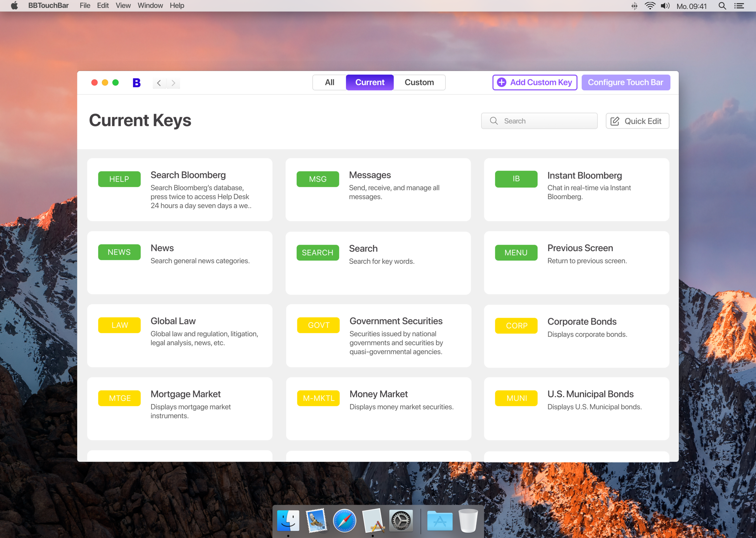
Task: Select the yellow M-MKTL key badge
Action: pyautogui.click(x=318, y=398)
